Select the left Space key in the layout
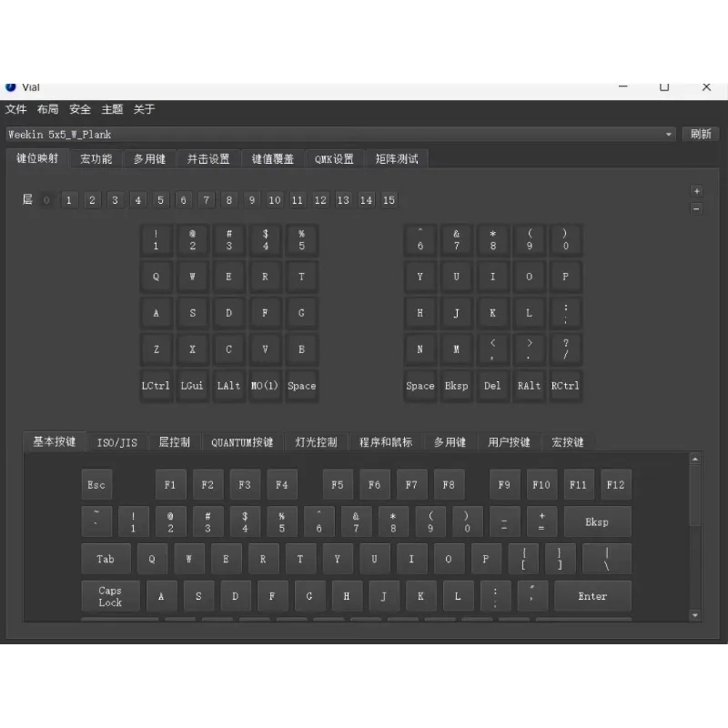This screenshot has width=728, height=728. click(x=302, y=385)
